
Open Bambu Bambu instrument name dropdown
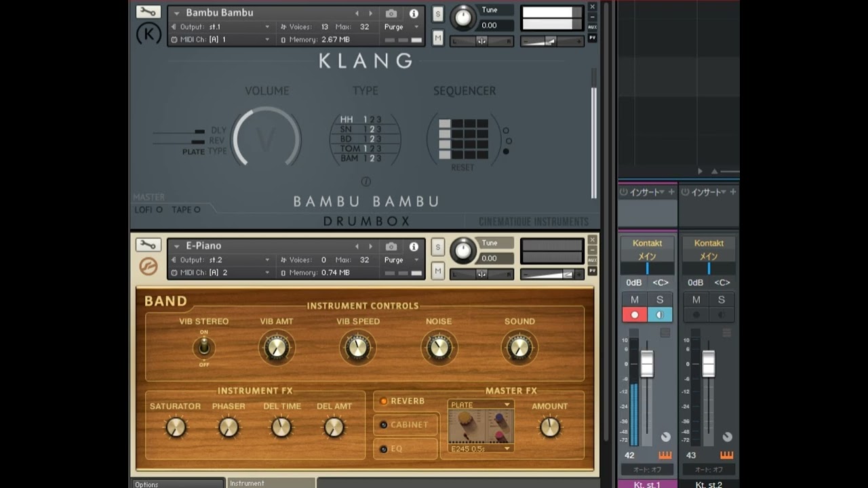(176, 13)
